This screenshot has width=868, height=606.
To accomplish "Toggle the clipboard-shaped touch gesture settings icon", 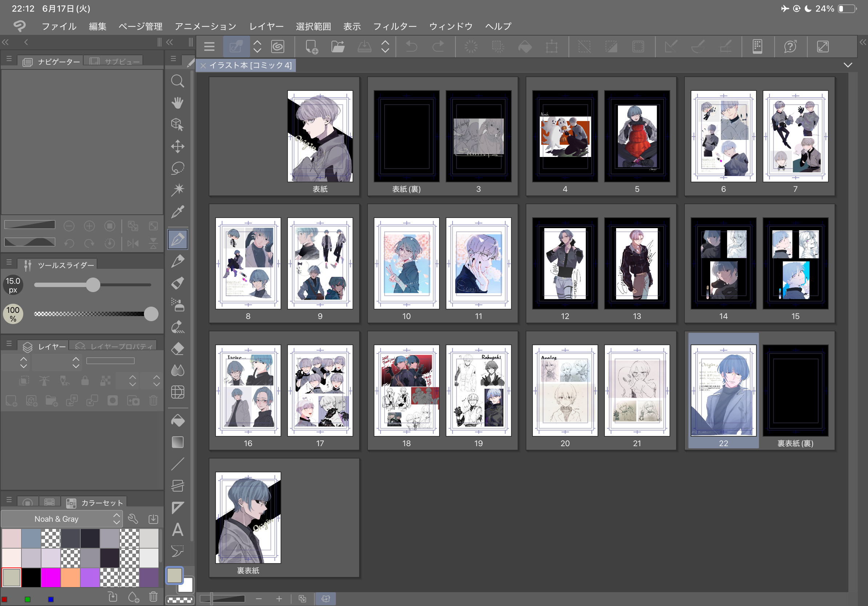I will pos(757,47).
